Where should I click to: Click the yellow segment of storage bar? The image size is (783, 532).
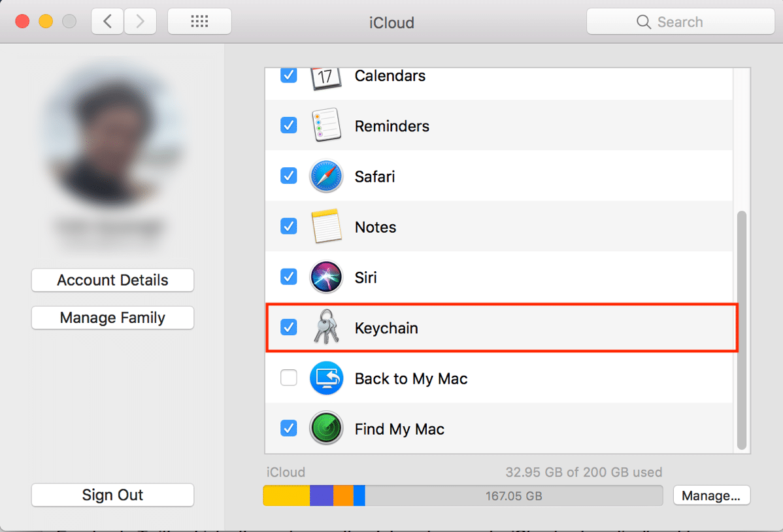click(x=287, y=495)
